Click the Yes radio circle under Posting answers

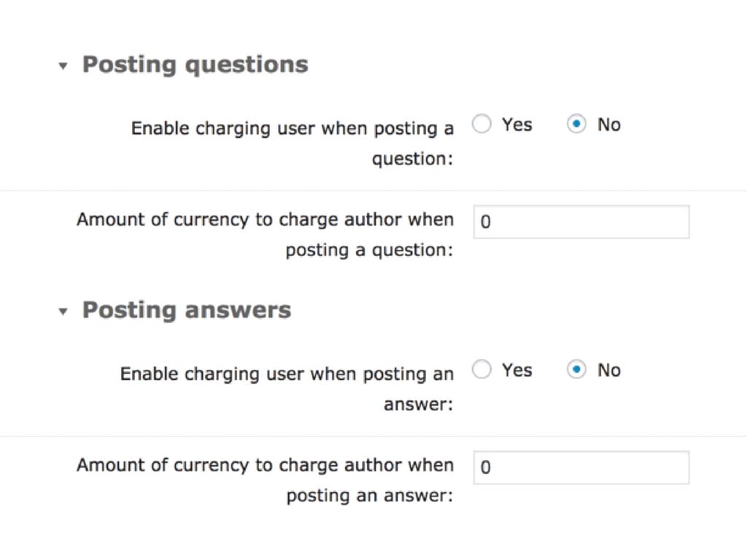tap(481, 370)
